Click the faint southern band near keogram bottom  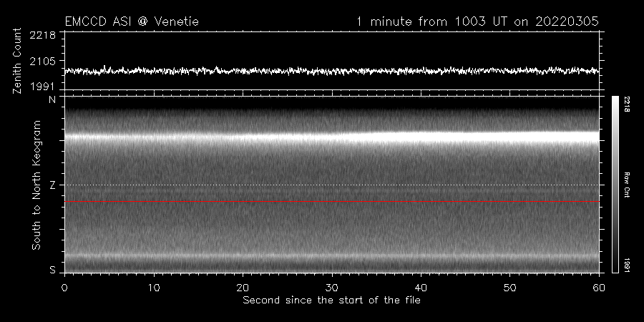click(332, 256)
